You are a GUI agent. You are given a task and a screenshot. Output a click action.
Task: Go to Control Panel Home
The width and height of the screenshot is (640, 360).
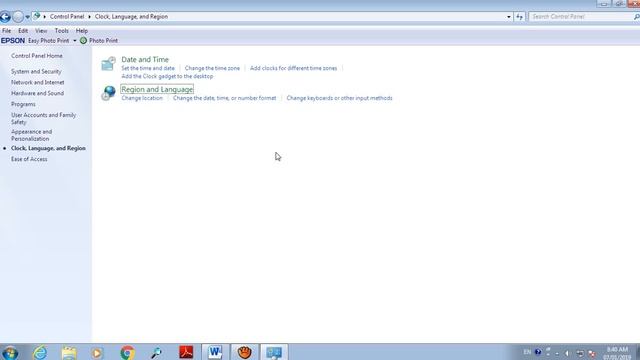37,56
